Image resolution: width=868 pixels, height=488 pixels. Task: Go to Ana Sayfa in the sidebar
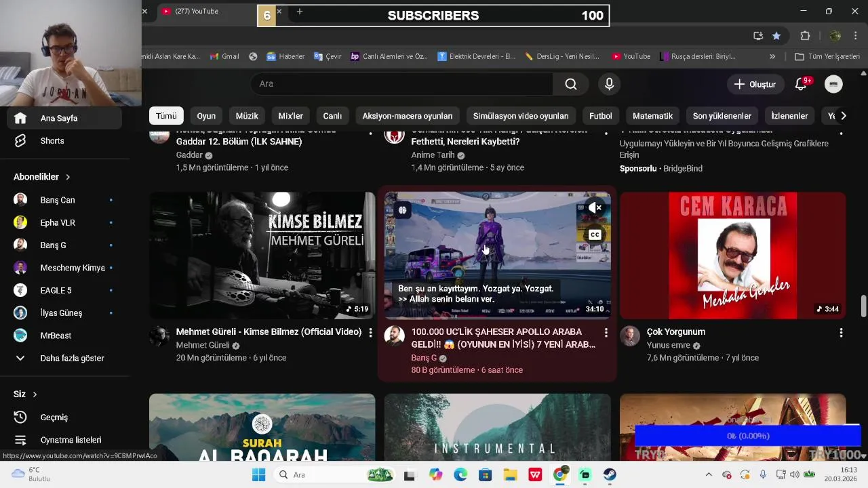(x=64, y=118)
